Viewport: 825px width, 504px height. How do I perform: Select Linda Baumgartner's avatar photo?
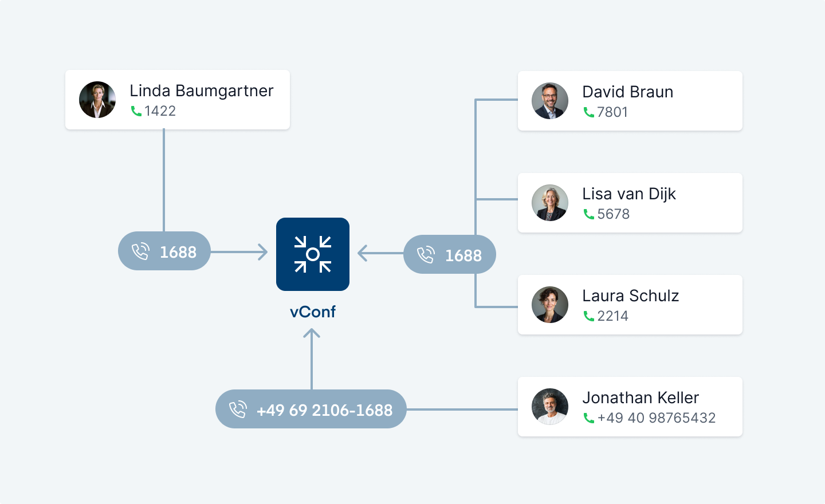[x=97, y=100]
